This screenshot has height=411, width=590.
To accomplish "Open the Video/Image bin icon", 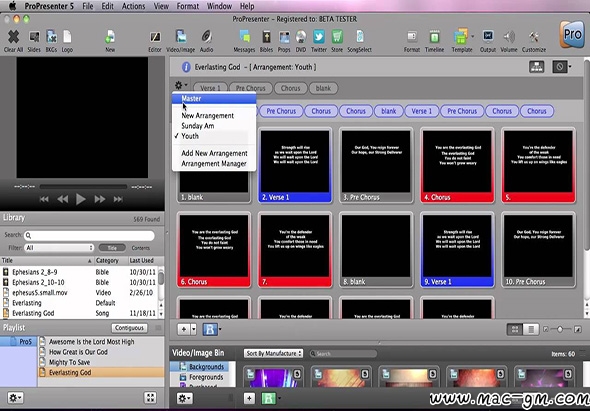I will point(181,41).
